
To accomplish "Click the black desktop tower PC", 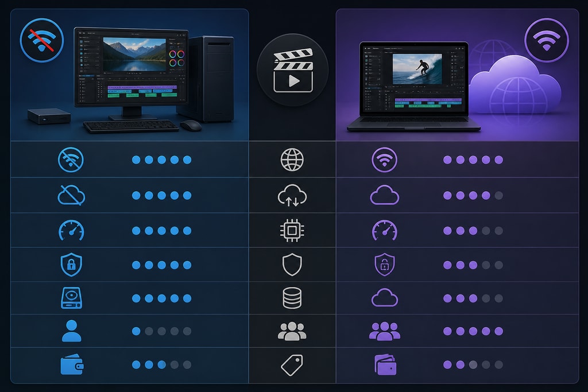I will coord(211,79).
